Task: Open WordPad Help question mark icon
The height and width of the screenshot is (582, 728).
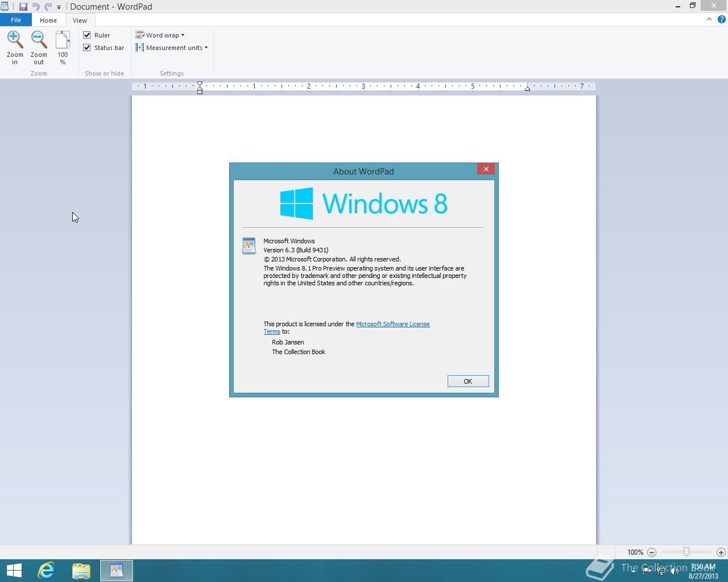Action: tap(722, 19)
